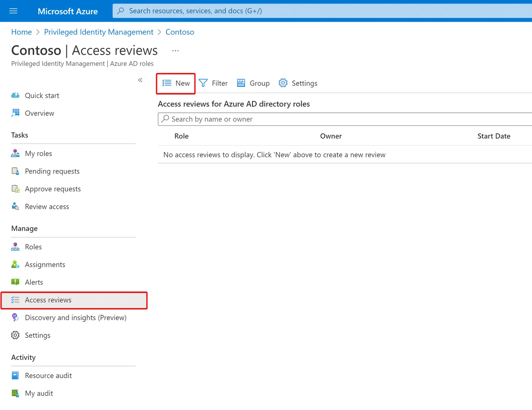Open Pending requests page
Image resolution: width=532 pixels, height=410 pixels.
(52, 171)
